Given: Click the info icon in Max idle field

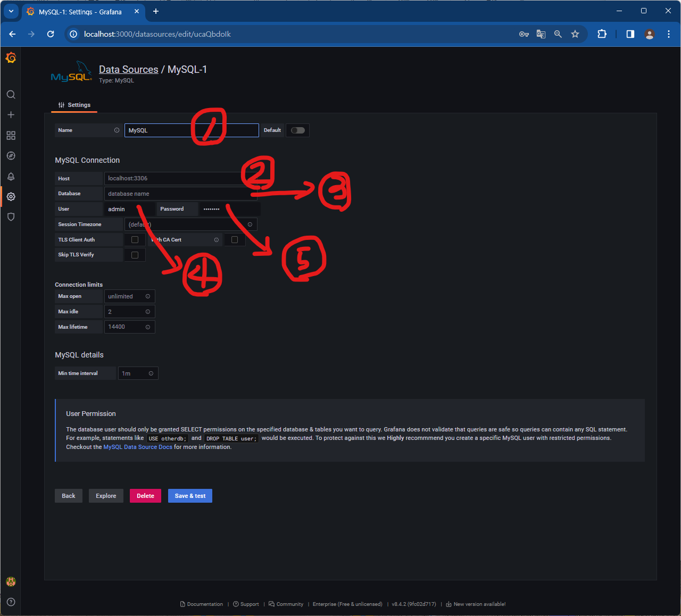Looking at the screenshot, I should point(148,312).
